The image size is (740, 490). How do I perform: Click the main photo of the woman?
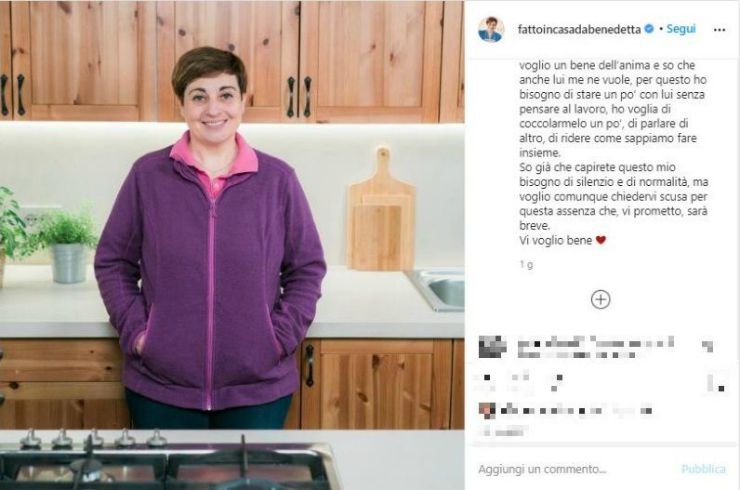(x=232, y=245)
